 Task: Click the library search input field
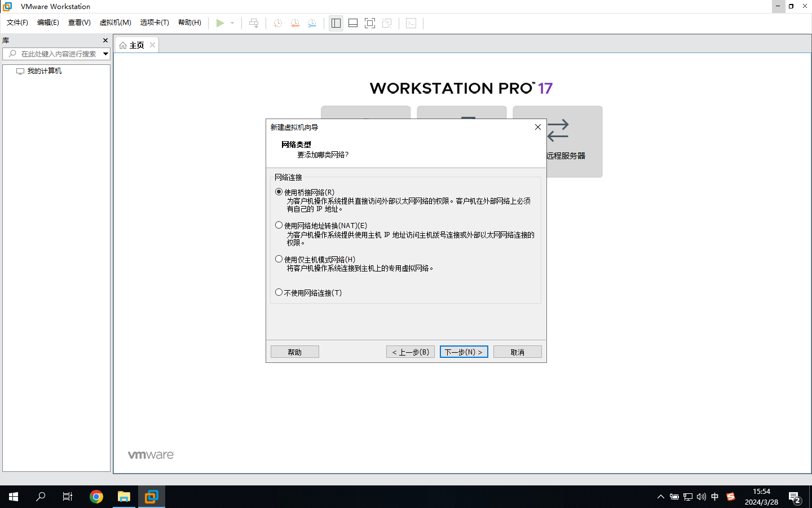pyautogui.click(x=58, y=54)
